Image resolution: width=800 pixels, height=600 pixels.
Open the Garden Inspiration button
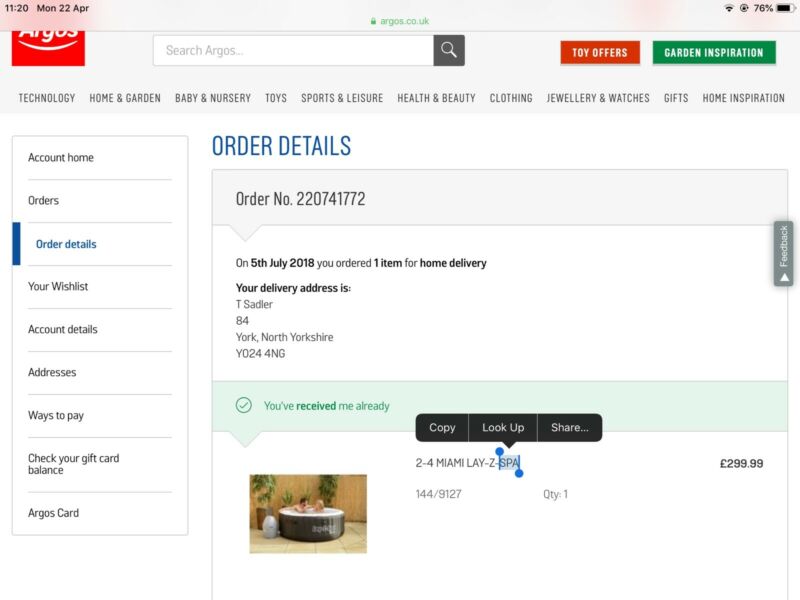coord(714,53)
